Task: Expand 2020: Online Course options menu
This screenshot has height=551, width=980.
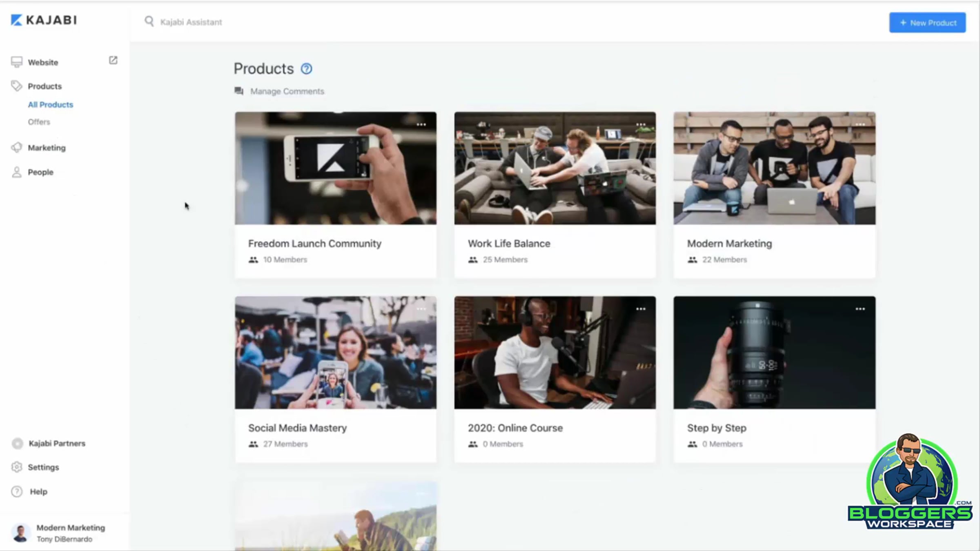Action: point(641,309)
